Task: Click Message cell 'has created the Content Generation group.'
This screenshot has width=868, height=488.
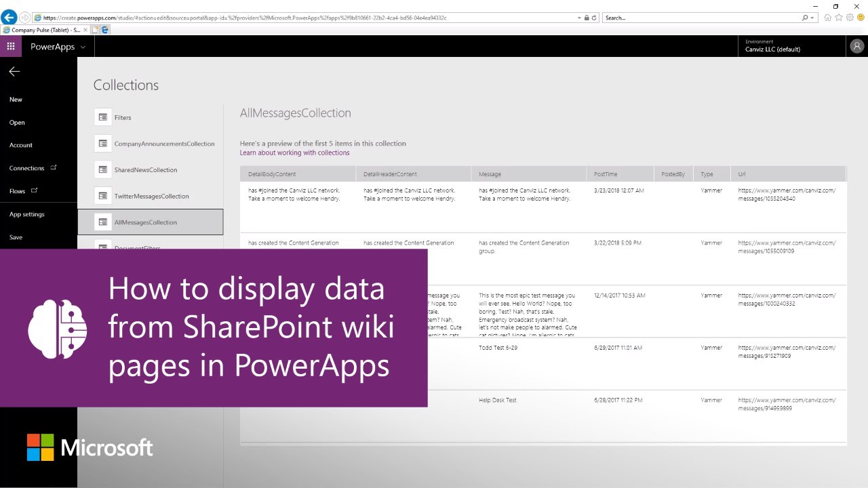Action: click(524, 247)
